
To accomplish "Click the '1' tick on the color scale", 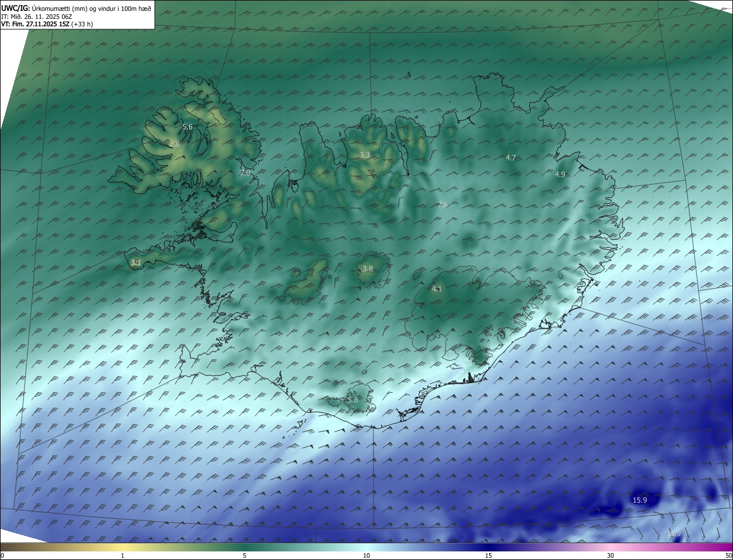I will click(x=123, y=555).
